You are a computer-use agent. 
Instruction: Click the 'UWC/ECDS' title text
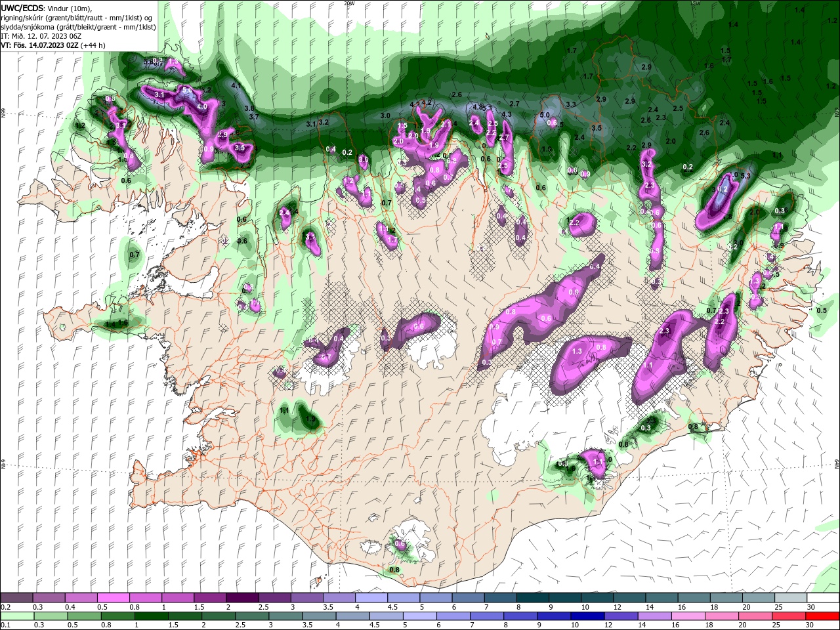(22, 8)
